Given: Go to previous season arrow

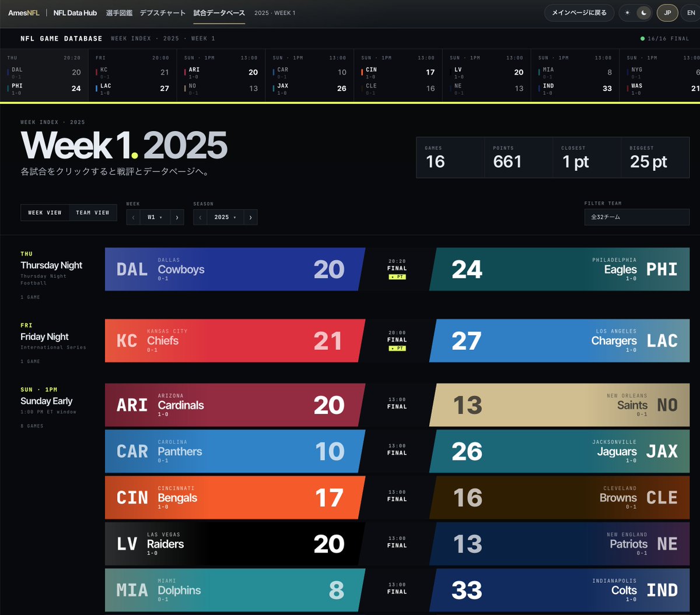Looking at the screenshot, I should pyautogui.click(x=200, y=217).
